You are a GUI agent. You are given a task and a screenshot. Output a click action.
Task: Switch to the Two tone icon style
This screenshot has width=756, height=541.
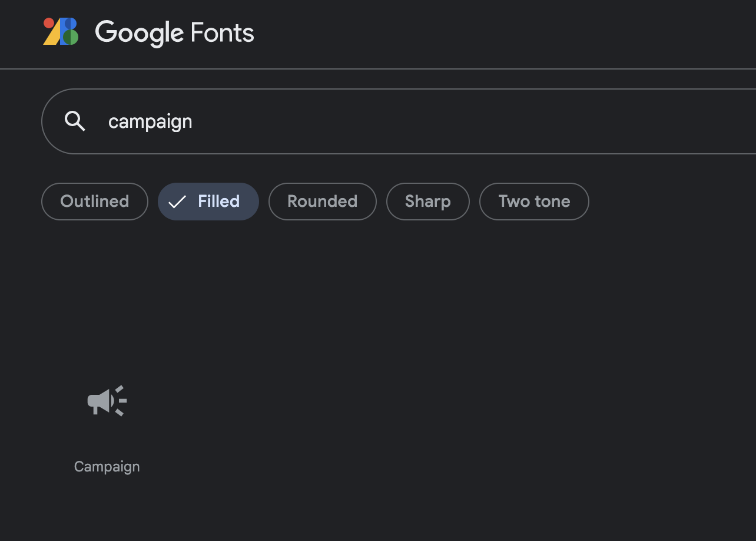[x=534, y=202]
